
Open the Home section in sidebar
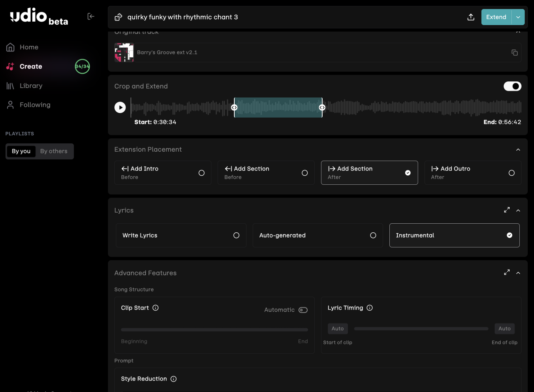tap(29, 47)
